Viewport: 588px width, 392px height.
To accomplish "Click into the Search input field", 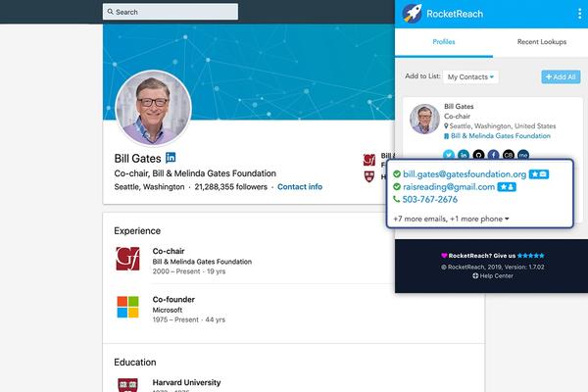I will pyautogui.click(x=171, y=12).
